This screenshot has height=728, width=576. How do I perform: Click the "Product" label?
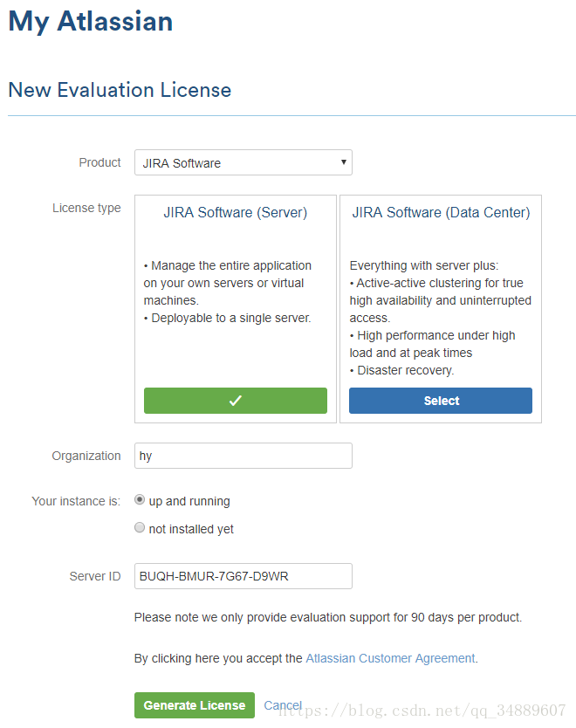click(99, 162)
